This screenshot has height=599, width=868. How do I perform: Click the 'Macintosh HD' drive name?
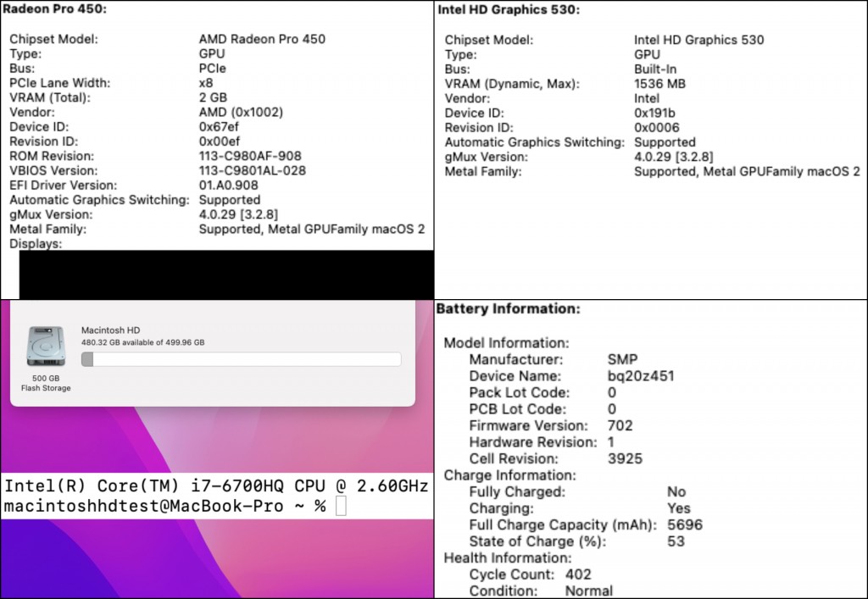click(x=111, y=330)
